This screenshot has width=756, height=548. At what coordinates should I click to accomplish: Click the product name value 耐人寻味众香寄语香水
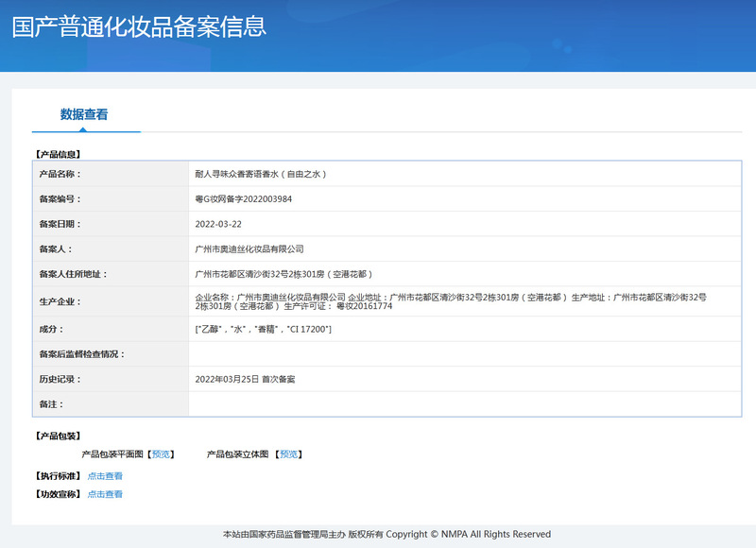click(x=260, y=175)
